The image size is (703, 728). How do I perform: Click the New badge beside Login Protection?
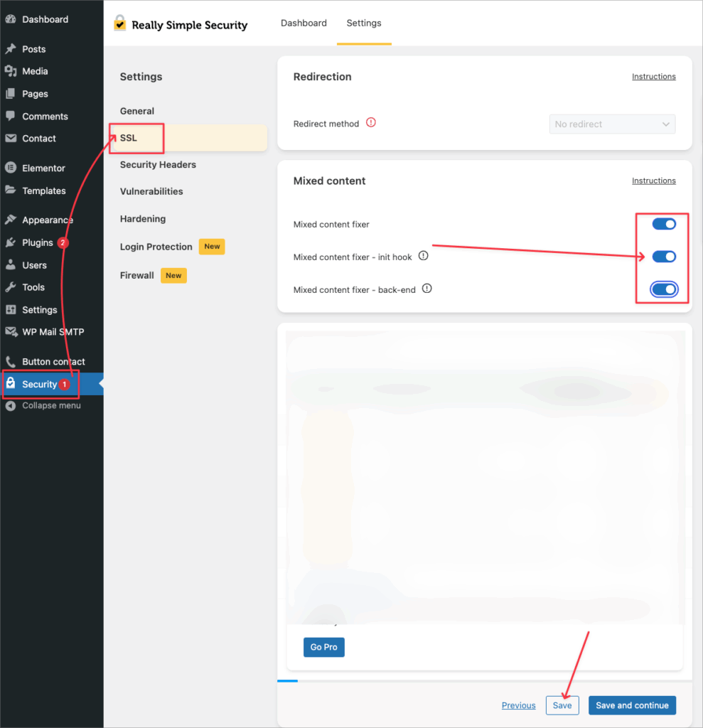(212, 247)
